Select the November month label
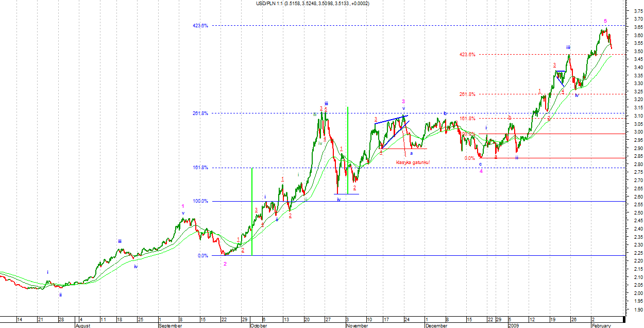644x328 pixels. pyautogui.click(x=357, y=325)
